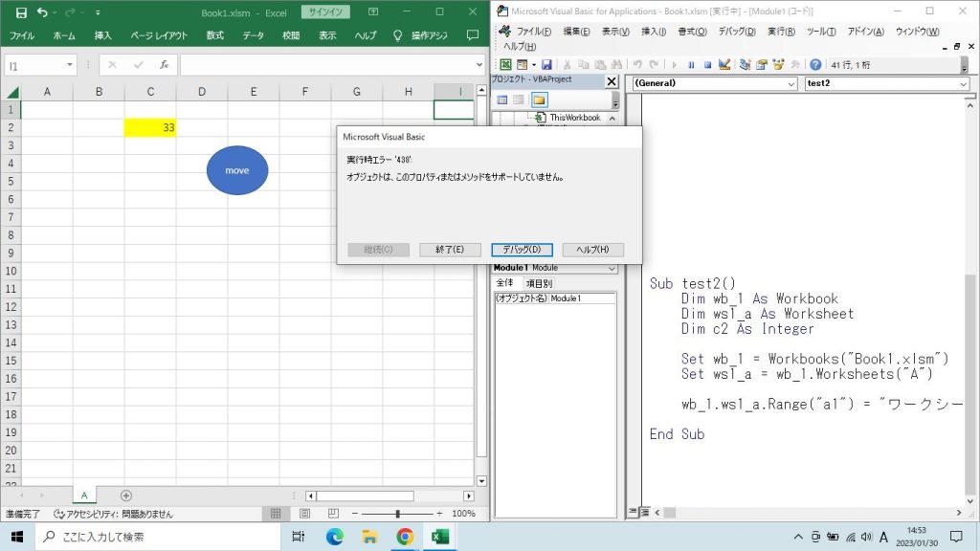Image resolution: width=980 pixels, height=551 pixels.
Task: Open the test2 procedure dropdown
Action: pyautogui.click(x=886, y=83)
